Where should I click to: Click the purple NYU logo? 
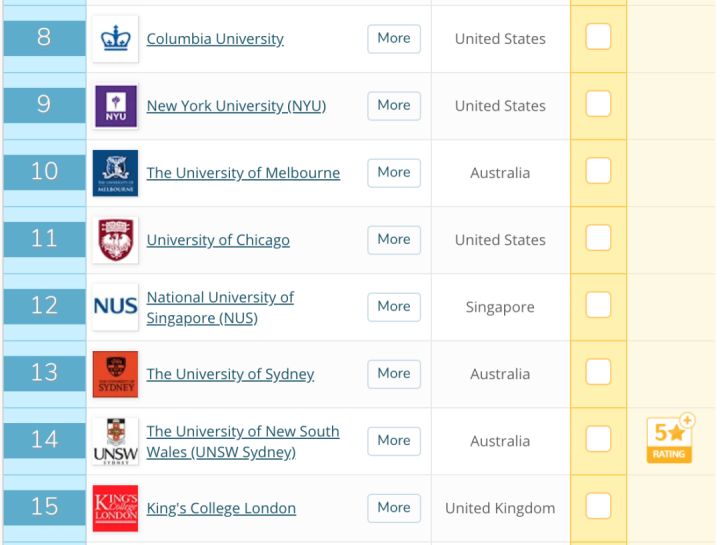(116, 106)
